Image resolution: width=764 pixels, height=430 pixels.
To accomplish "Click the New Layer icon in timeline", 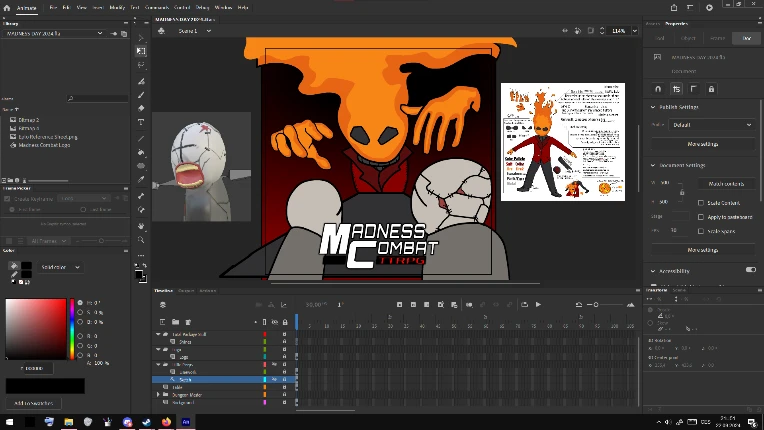I will coord(163,322).
